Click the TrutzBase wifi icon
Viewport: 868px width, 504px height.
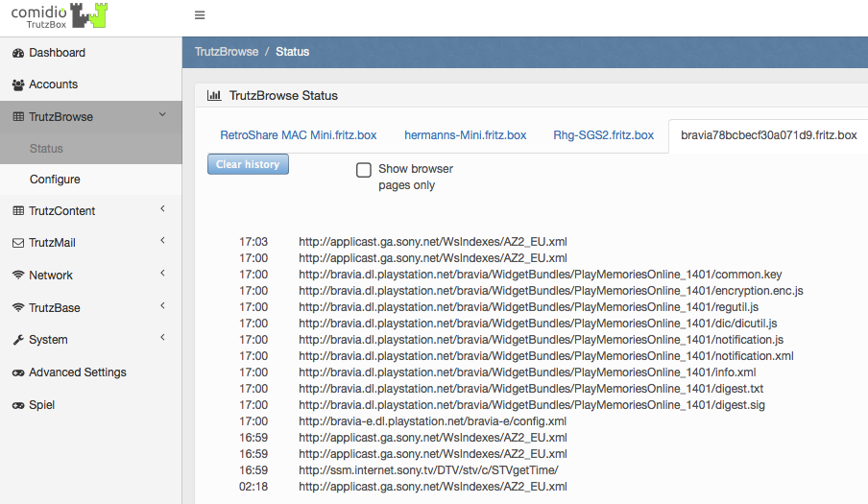[x=18, y=307]
